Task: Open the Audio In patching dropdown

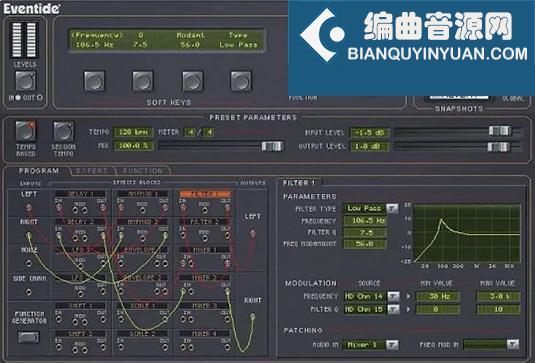Action: [392, 345]
